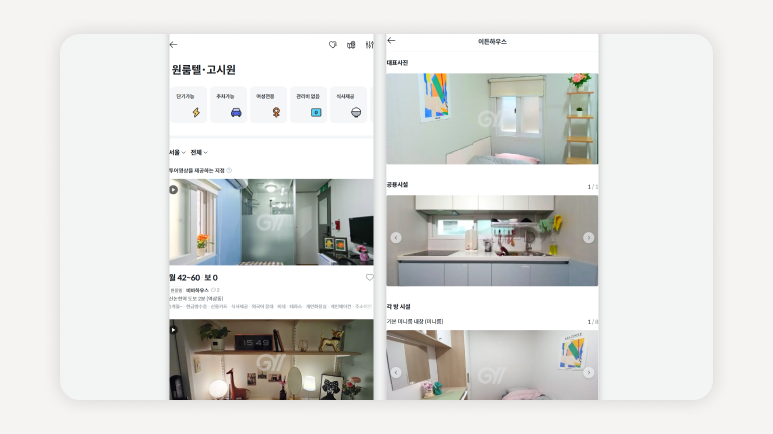
Task: Click the 이든하우스 title text
Action: tap(492, 42)
